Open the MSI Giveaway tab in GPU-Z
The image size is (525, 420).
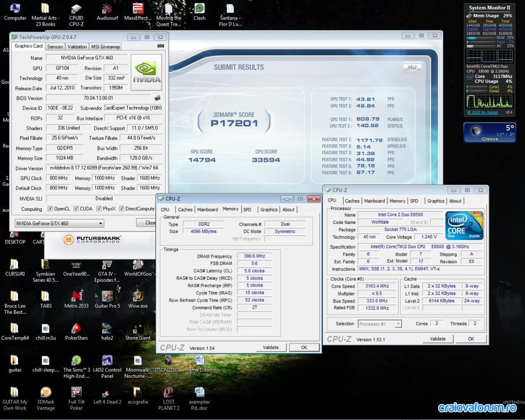click(106, 46)
